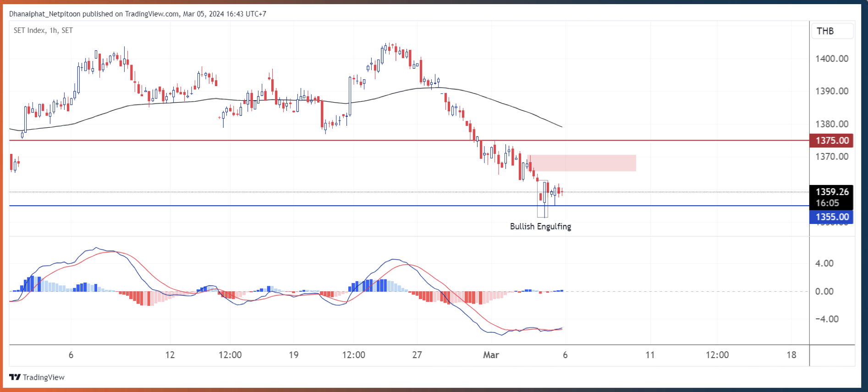Click the −4.00 MACD axis label
The height and width of the screenshot is (392, 868).
[x=827, y=319]
